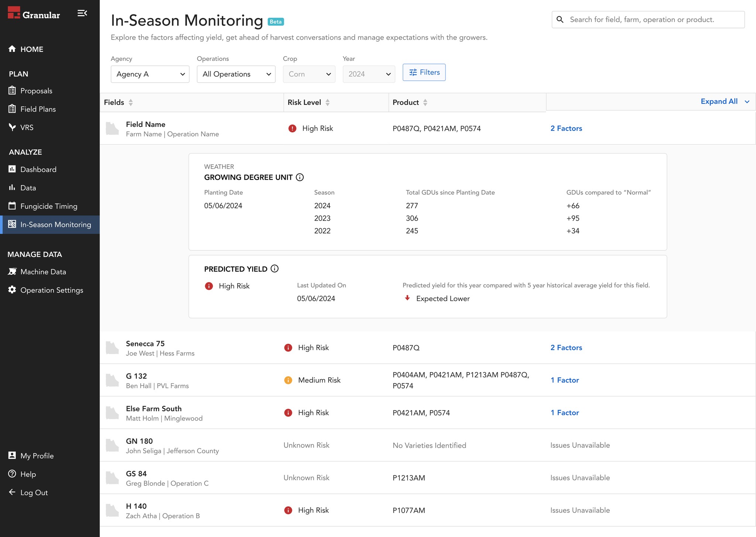The image size is (756, 537).
Task: Open the Crop dropdown
Action: coord(309,74)
